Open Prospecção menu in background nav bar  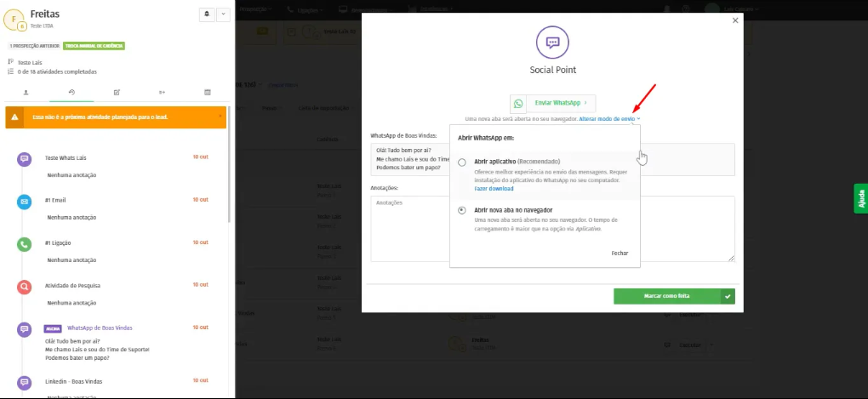[x=254, y=9]
